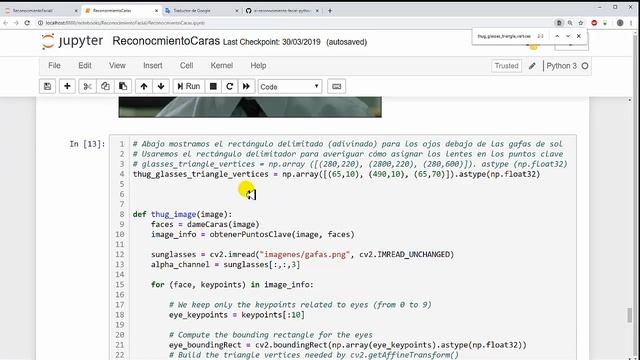Viewport: 640px width, 360px height.
Task: Open the Help menu
Action: tap(258, 65)
